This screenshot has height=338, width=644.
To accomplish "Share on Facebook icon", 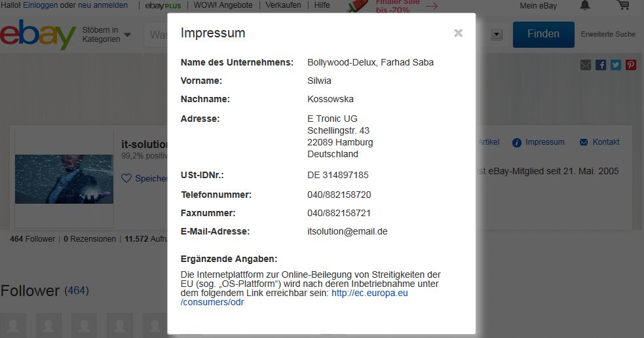I will (x=601, y=65).
